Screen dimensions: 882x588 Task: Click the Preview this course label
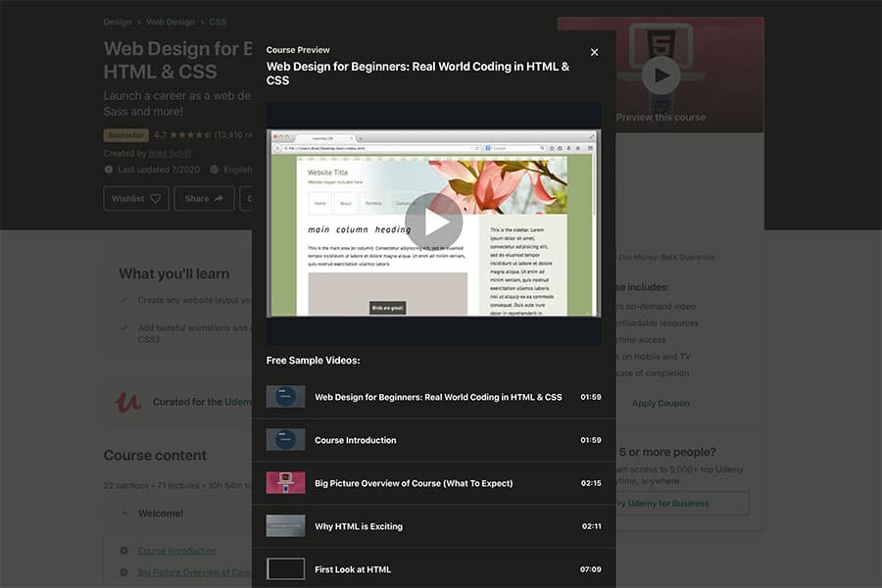pyautogui.click(x=661, y=117)
